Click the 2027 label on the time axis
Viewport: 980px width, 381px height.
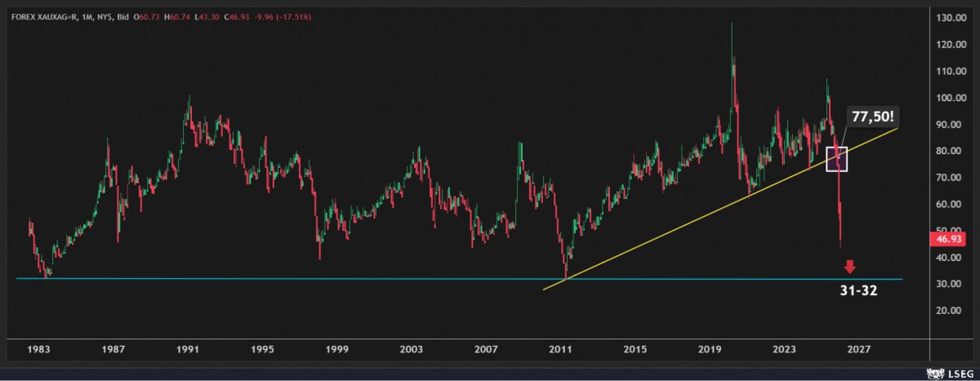point(858,349)
